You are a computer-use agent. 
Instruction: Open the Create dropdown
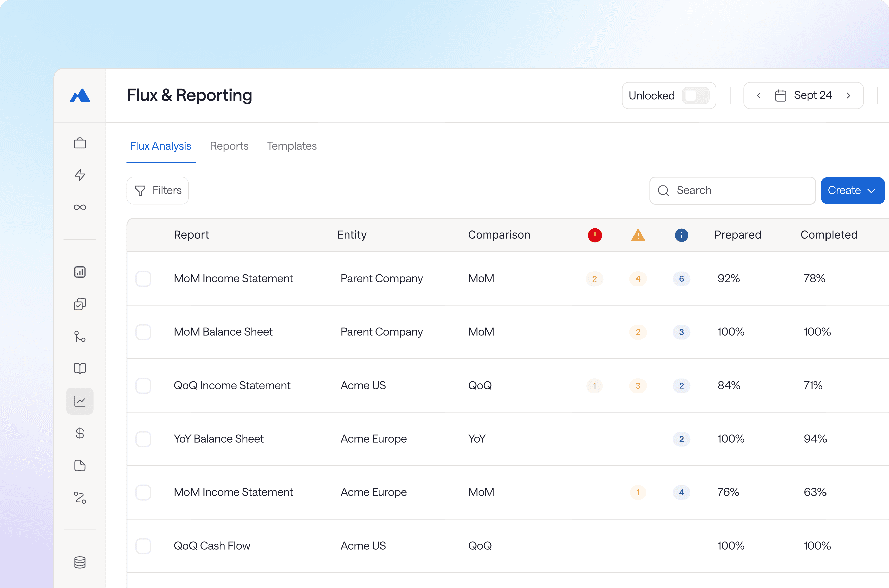(853, 190)
